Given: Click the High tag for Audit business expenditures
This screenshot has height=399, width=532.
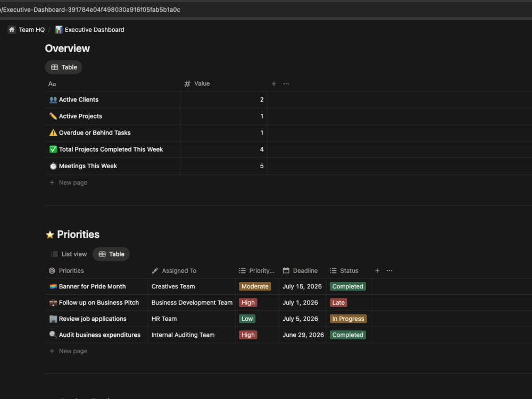Looking at the screenshot, I should point(248,335).
